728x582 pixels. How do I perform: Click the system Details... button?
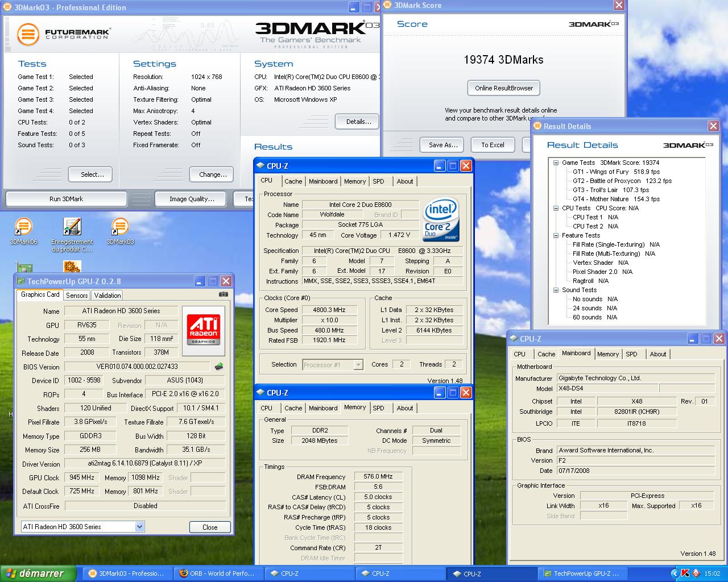[358, 122]
